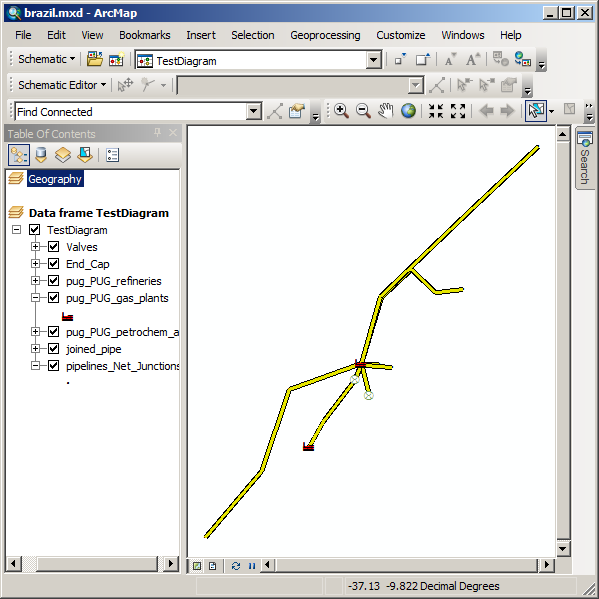Screen dimensions: 599x599
Task: Click List By Source icon
Action: 41,155
